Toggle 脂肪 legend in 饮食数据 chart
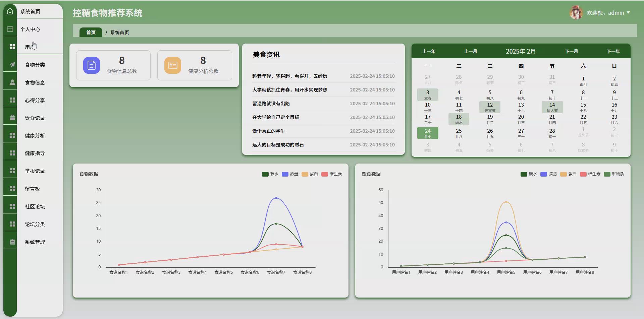The image size is (644, 319). [548, 174]
